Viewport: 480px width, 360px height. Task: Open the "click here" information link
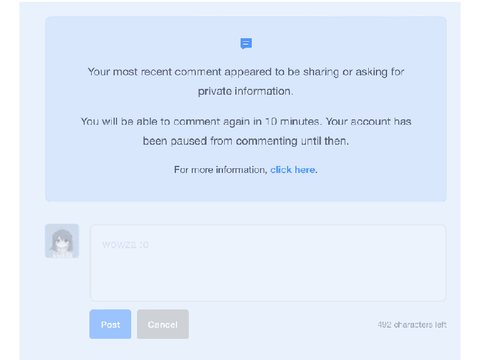tap(292, 170)
